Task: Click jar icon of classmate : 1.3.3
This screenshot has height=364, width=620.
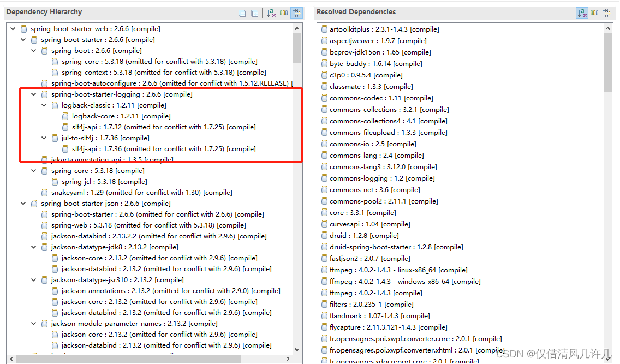Action: 325,87
